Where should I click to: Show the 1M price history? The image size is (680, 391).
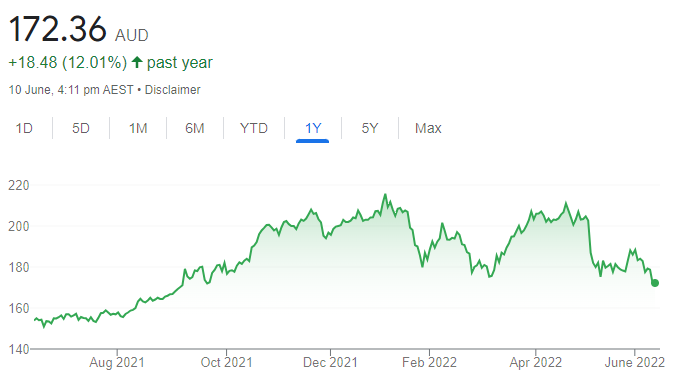138,128
